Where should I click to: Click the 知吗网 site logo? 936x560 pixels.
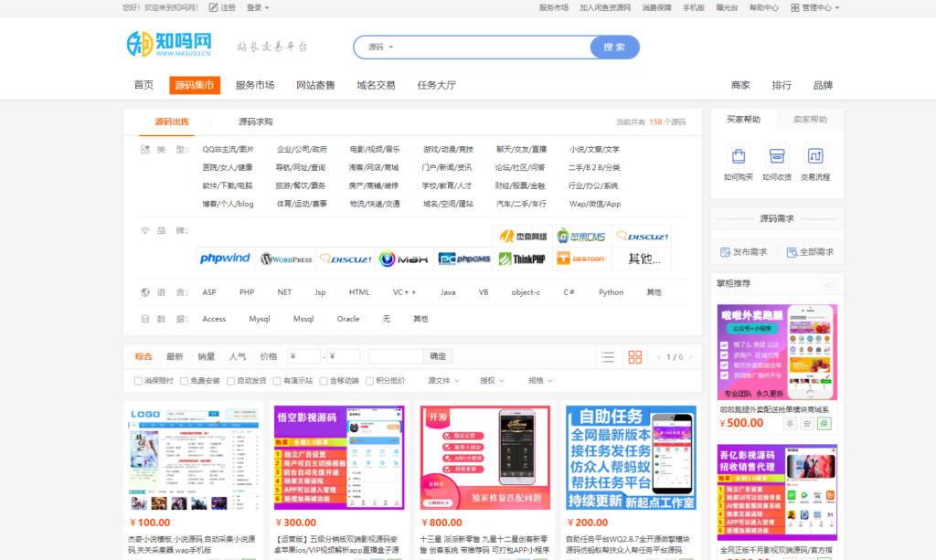coord(170,46)
